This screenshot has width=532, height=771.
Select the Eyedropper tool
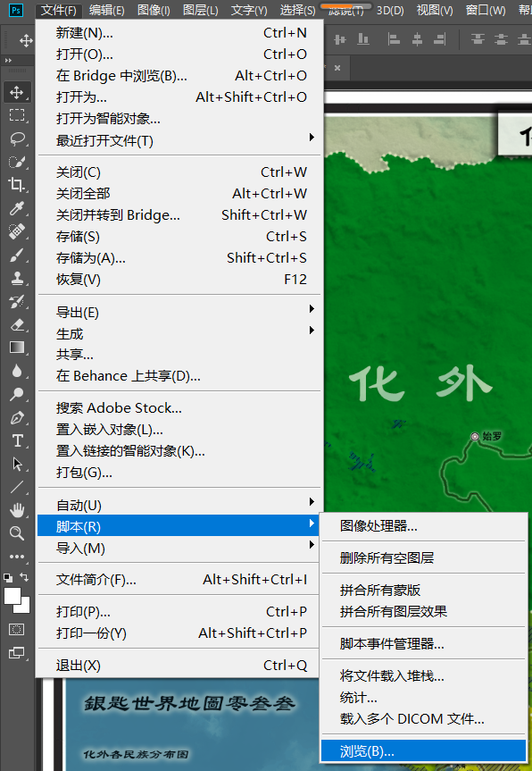click(x=17, y=208)
